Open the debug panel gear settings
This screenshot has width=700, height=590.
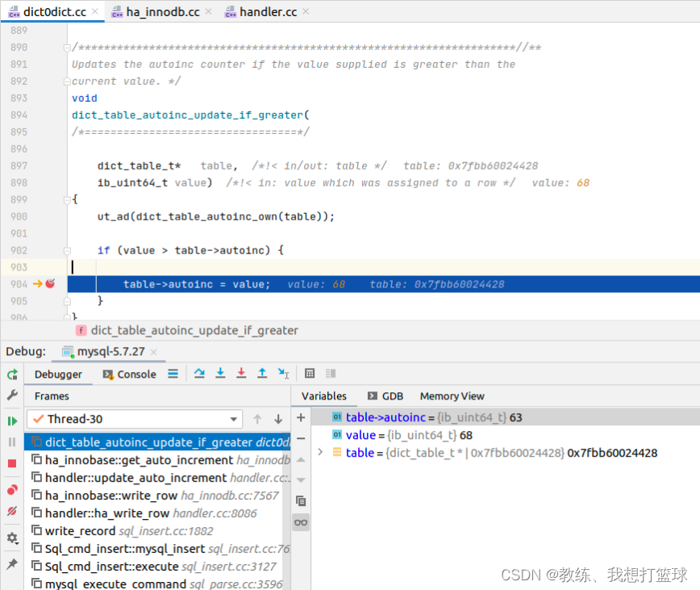click(12, 538)
